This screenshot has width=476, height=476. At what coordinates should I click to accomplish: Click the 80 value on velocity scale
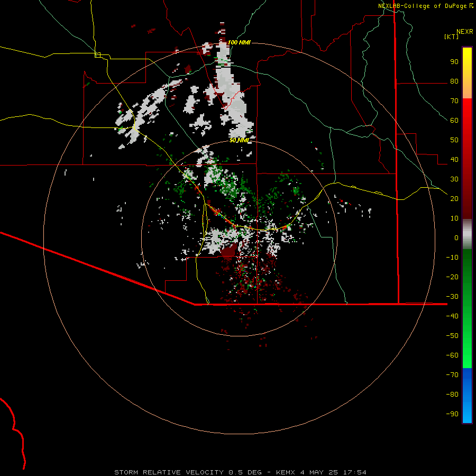(454, 81)
